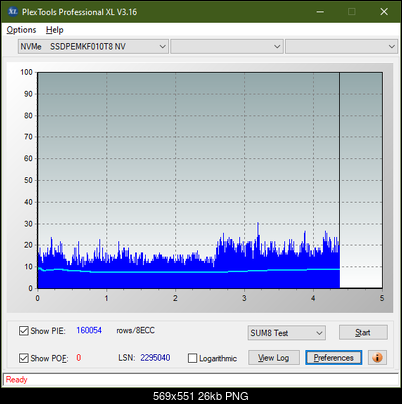The width and height of the screenshot is (402, 404).
Task: Click the PlexTools XL logo in the title bar
Action: coord(12,12)
